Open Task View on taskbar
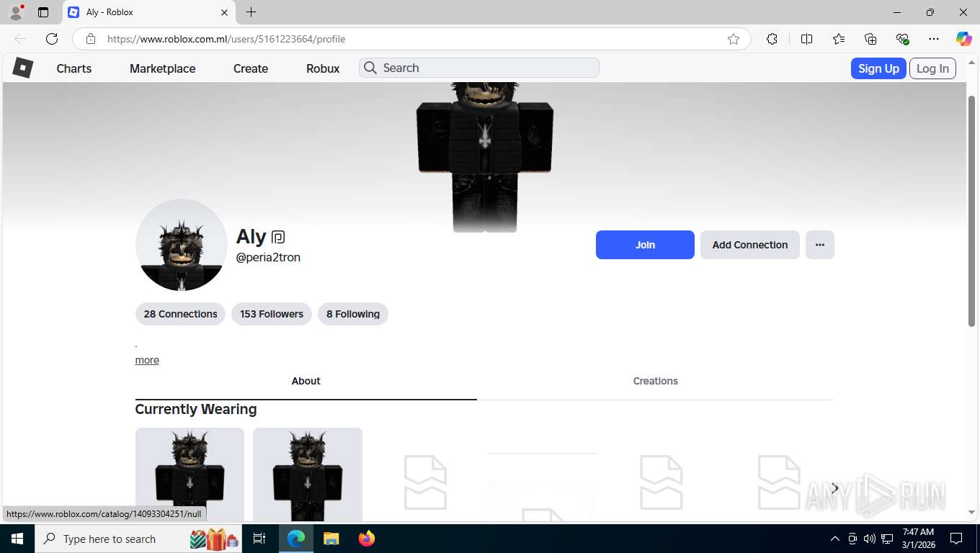 pyautogui.click(x=259, y=539)
